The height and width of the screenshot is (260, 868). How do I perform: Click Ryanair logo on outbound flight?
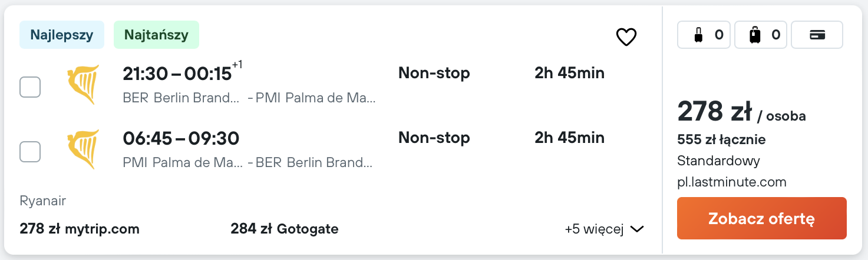(83, 85)
